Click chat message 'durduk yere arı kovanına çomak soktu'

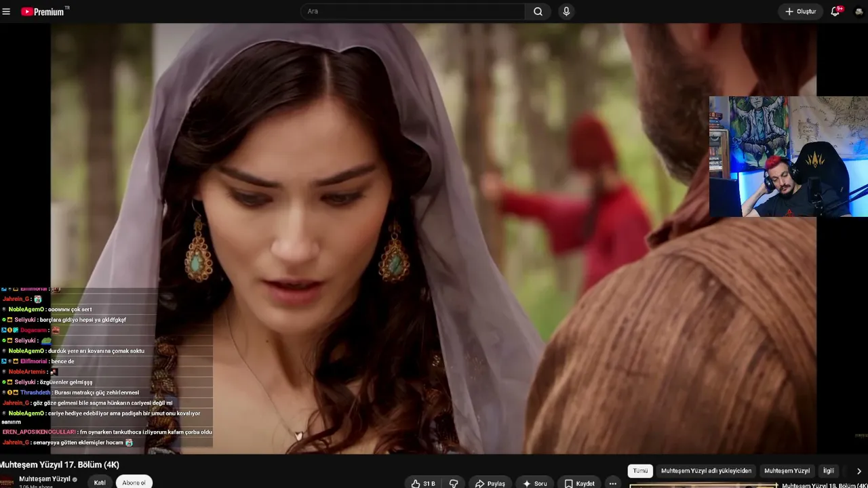click(96, 351)
